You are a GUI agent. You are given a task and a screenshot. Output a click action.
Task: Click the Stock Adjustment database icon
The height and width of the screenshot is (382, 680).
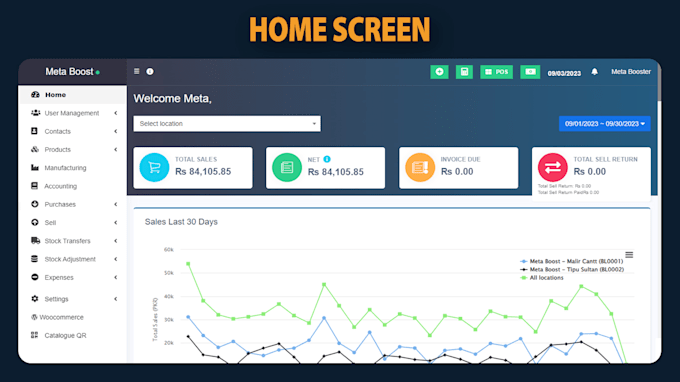click(34, 258)
